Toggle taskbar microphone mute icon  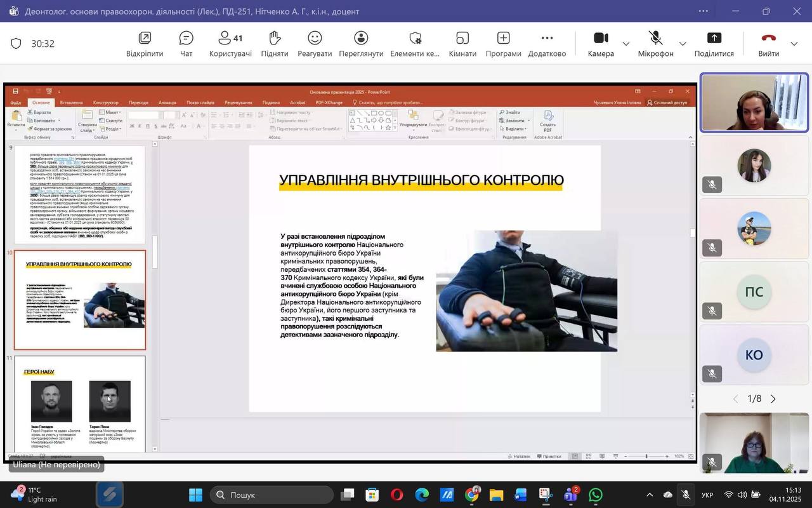[686, 495]
